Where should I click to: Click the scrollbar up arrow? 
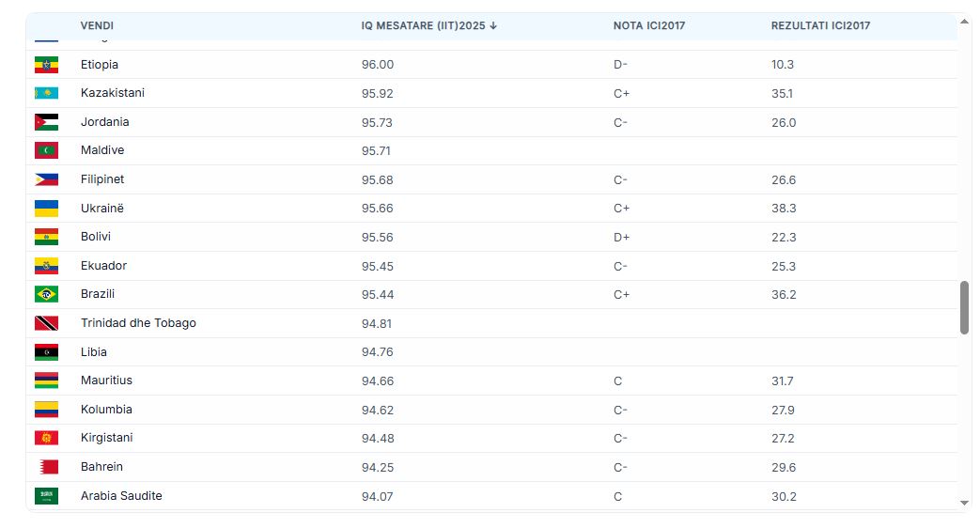(x=964, y=20)
